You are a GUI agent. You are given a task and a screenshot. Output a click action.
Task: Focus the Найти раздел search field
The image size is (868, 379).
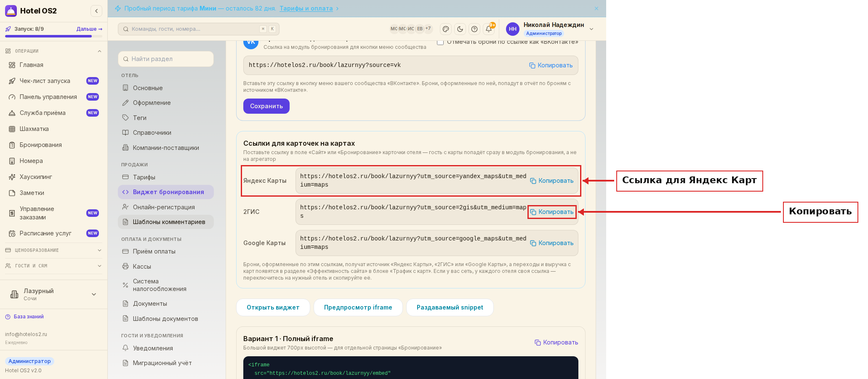166,59
